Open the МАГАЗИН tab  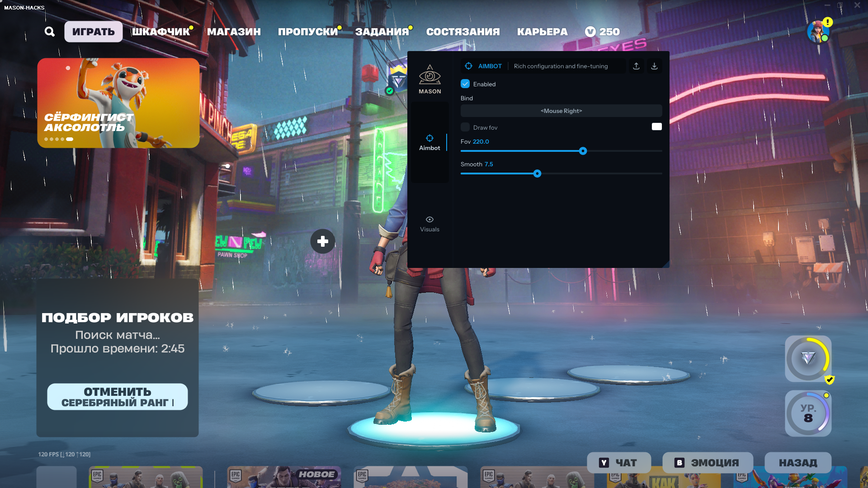[234, 32]
